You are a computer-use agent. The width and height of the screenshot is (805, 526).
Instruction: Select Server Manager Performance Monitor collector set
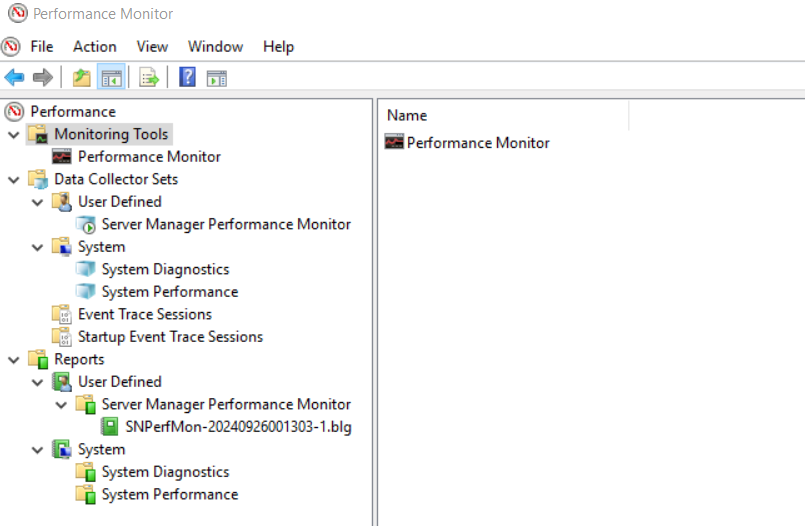(226, 224)
